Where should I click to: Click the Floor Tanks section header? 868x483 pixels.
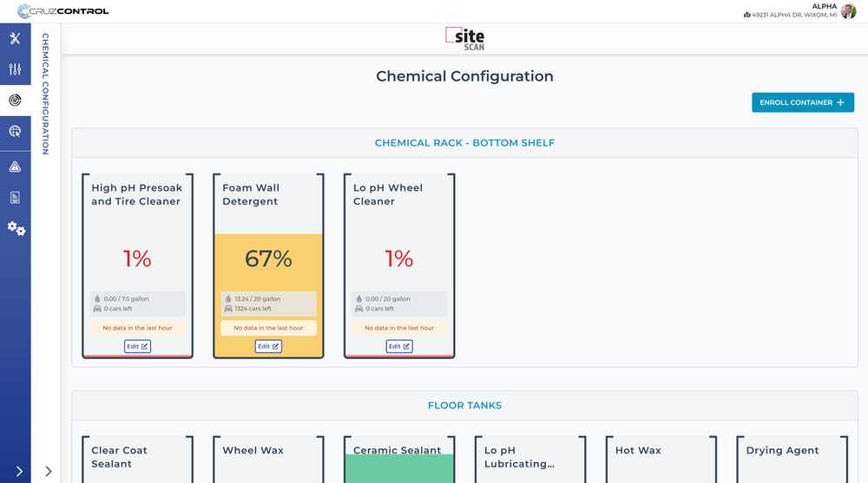tap(464, 405)
